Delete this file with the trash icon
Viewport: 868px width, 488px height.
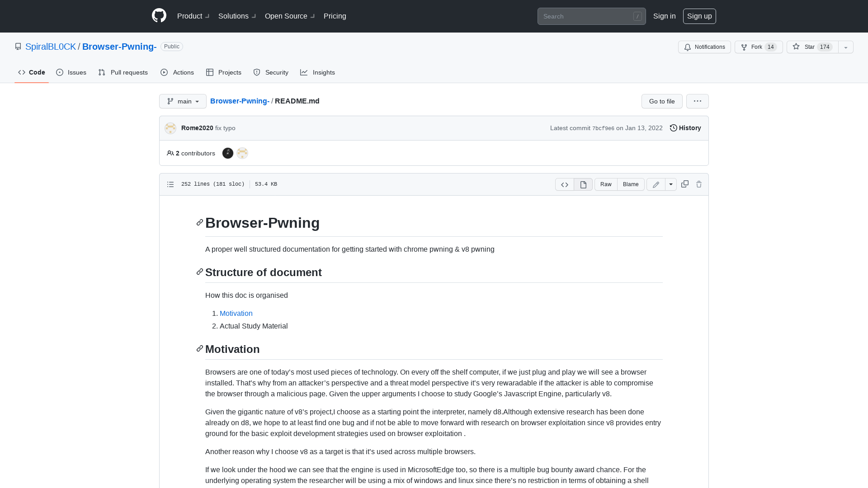coord(699,184)
